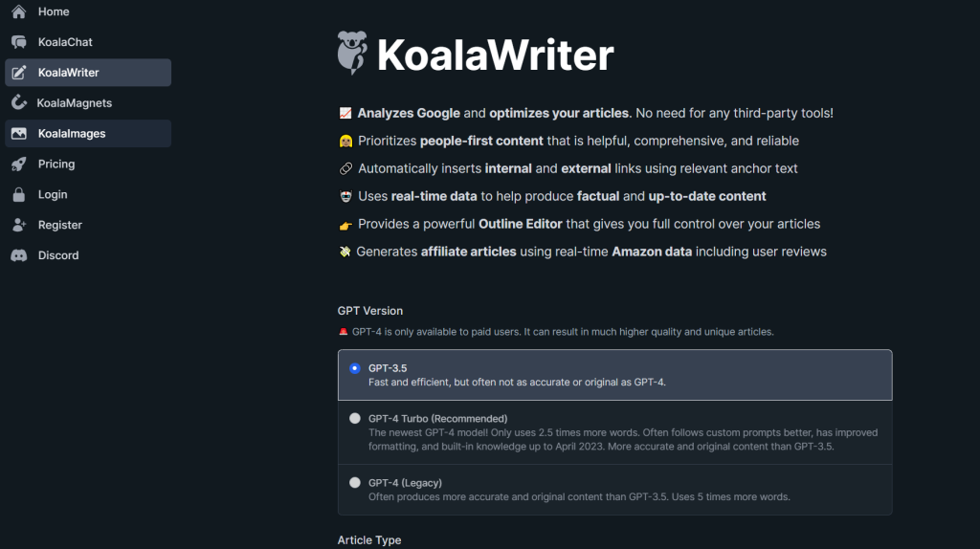Click the KoalaWriter page heading text
980x549 pixels.
pos(495,55)
